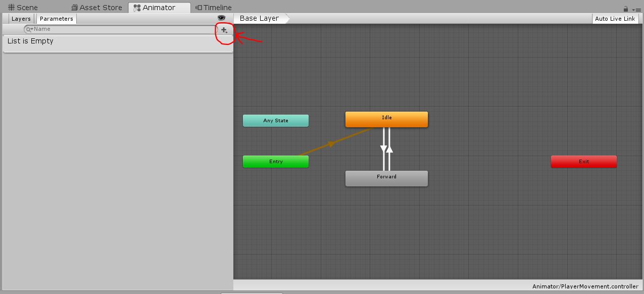Select the Forward animation state
This screenshot has height=294, width=644.
coord(386,178)
